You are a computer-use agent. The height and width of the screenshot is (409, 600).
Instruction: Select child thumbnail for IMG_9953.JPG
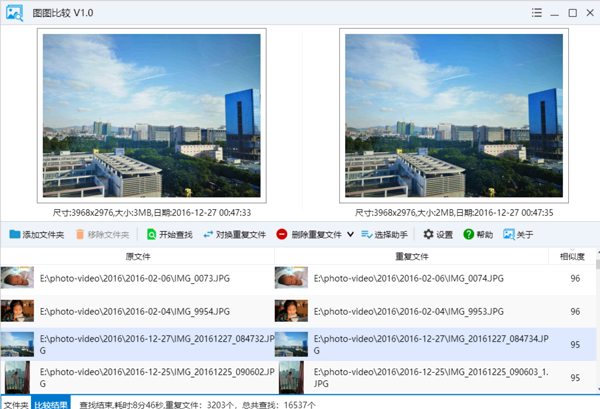pos(291,311)
